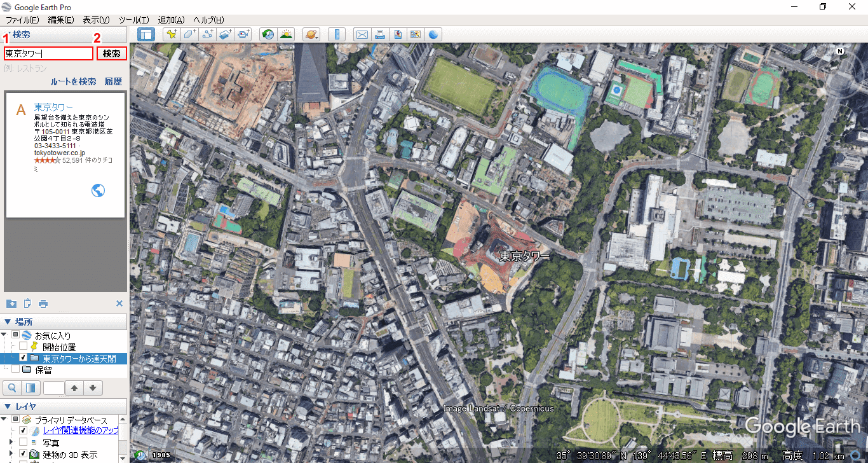Click the ルートを検索 link

click(x=73, y=81)
